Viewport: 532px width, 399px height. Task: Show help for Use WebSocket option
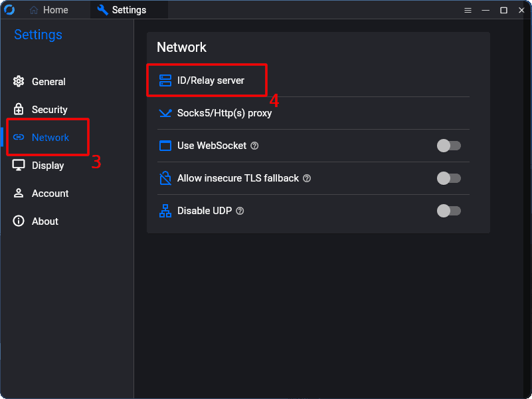tap(254, 146)
